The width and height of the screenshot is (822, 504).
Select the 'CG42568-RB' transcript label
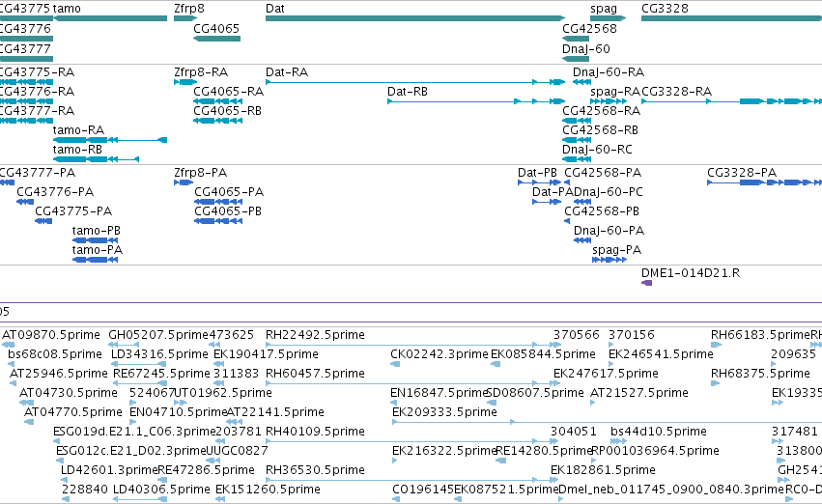click(x=600, y=130)
